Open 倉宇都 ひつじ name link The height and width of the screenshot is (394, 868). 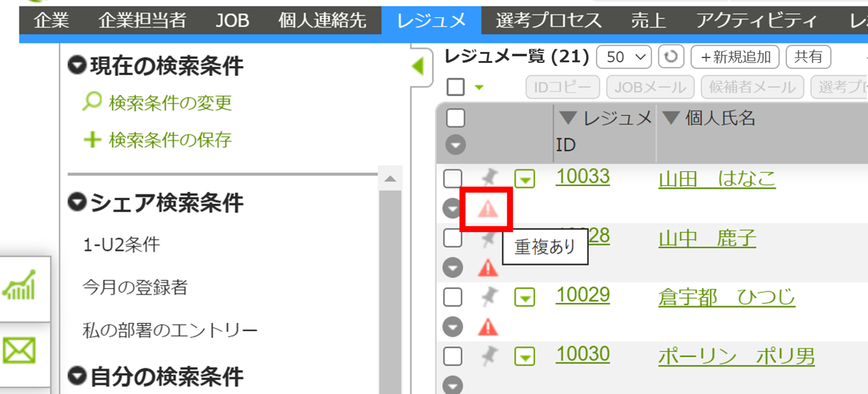(x=727, y=297)
